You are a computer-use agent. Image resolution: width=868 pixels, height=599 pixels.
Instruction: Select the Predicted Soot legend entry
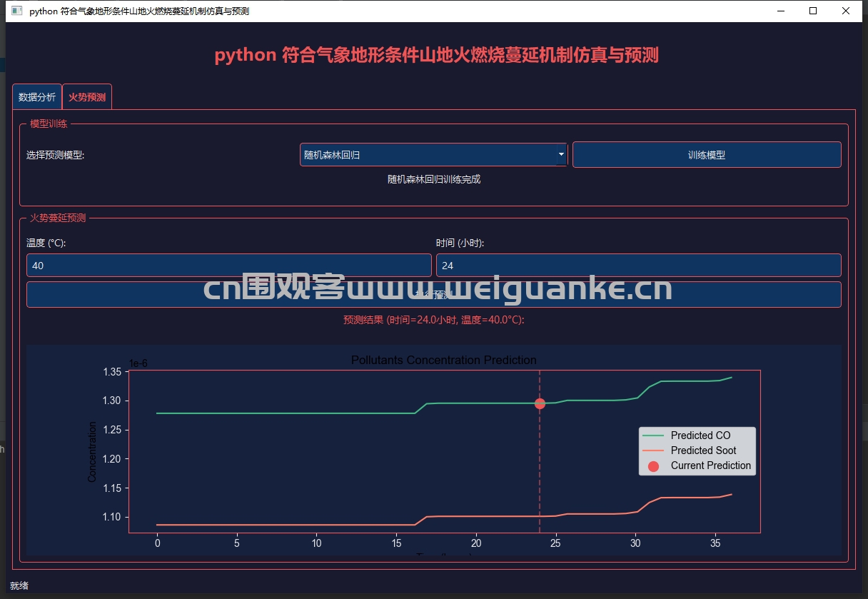(x=702, y=450)
